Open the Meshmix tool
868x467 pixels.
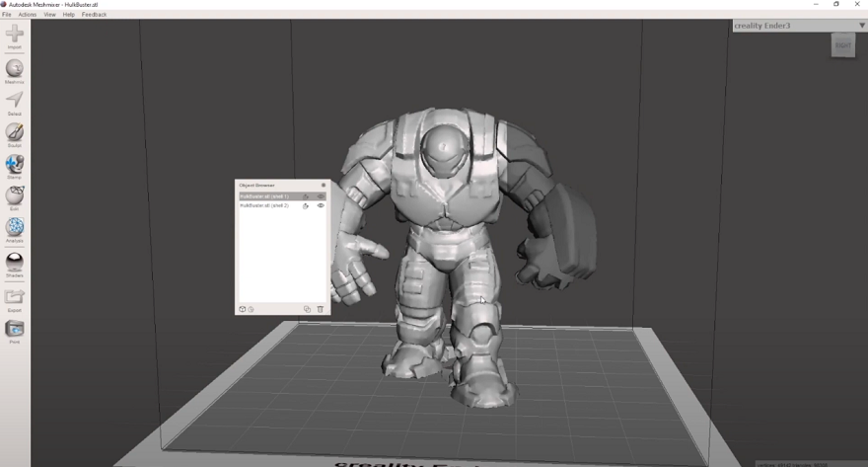(x=15, y=69)
